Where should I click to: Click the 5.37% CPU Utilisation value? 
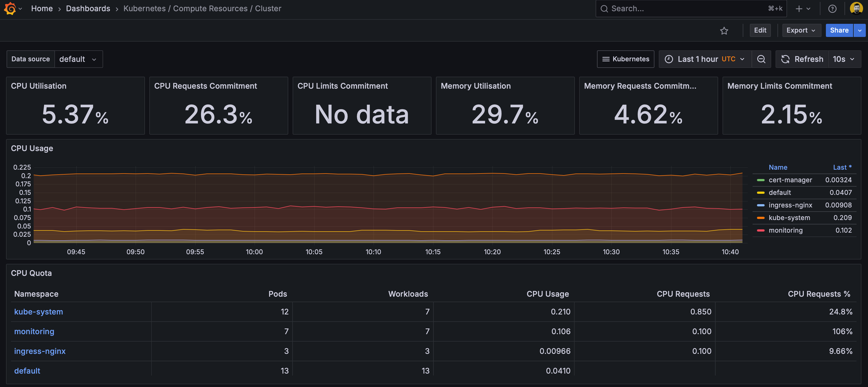click(75, 115)
